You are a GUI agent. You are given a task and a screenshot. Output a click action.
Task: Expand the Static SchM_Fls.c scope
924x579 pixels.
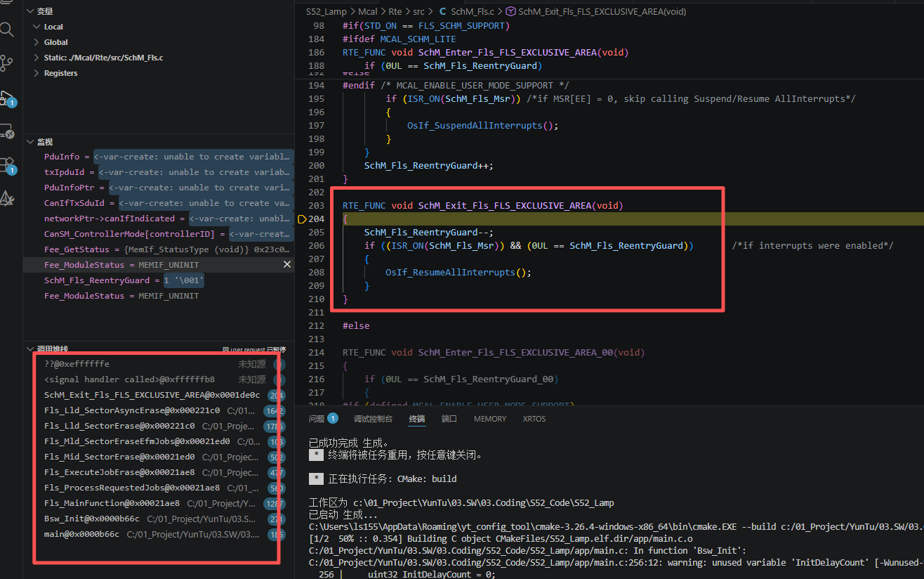click(x=37, y=58)
